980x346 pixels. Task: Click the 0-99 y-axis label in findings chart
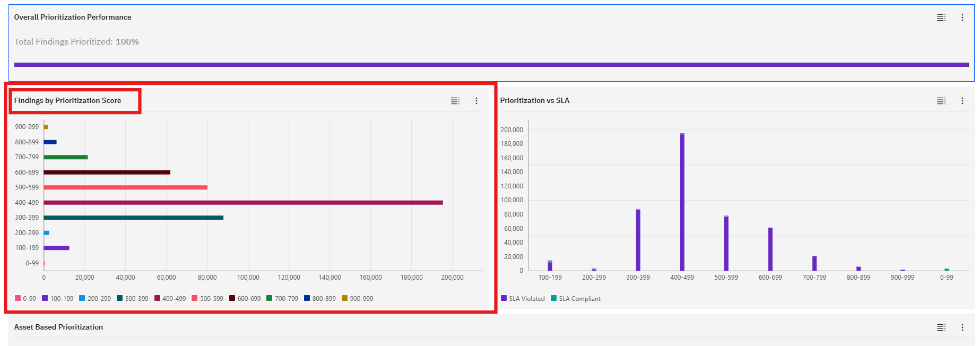(32, 263)
